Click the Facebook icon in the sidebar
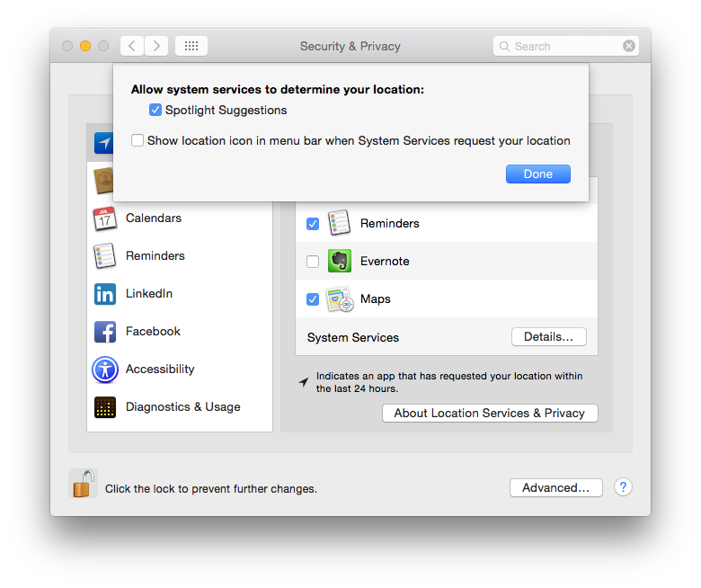The width and height of the screenshot is (701, 588). tap(105, 332)
